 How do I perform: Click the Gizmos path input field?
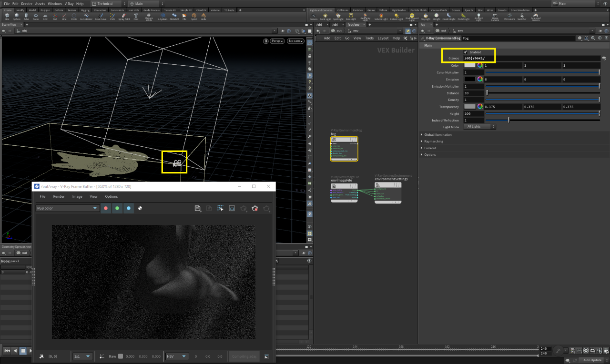coord(531,58)
